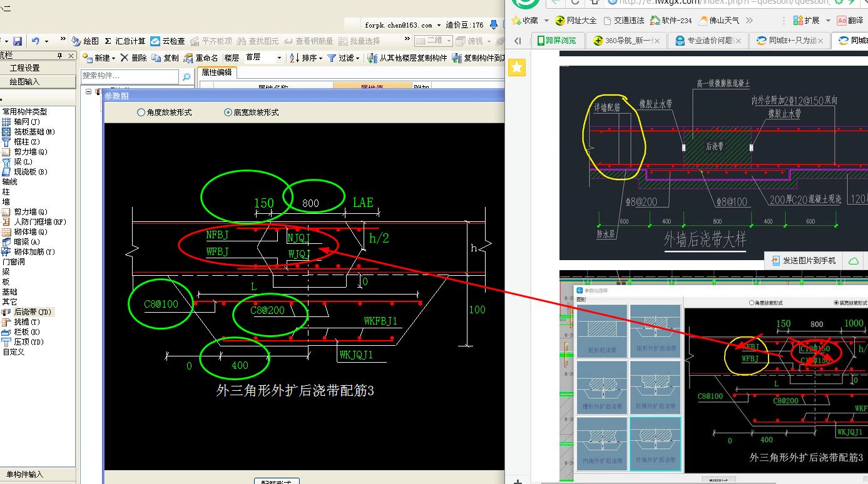Open 网址大全 bookmark in browser
This screenshot has width=868, height=484.
tap(576, 21)
